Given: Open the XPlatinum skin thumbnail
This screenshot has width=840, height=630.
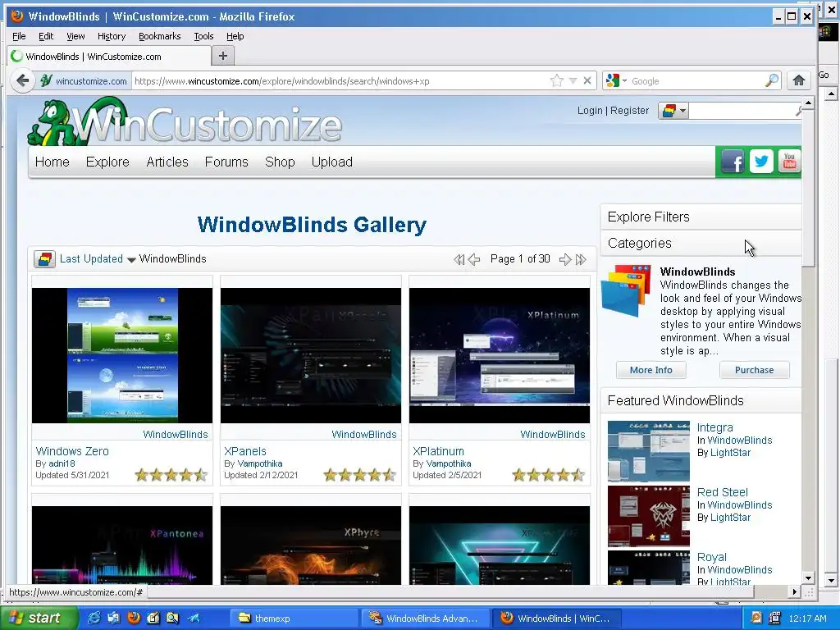Looking at the screenshot, I should pos(500,355).
